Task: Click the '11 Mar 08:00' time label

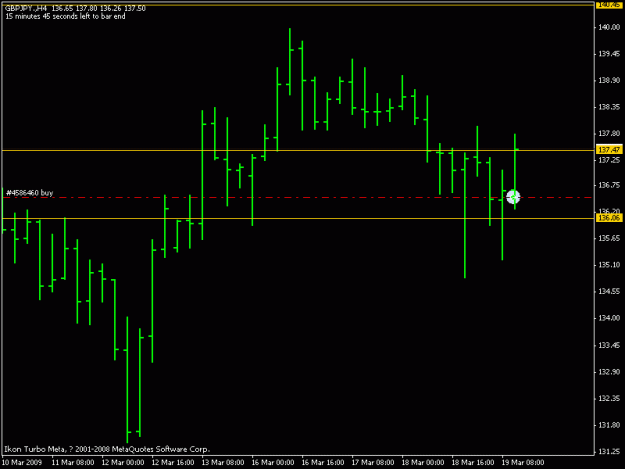Action: coord(73,463)
